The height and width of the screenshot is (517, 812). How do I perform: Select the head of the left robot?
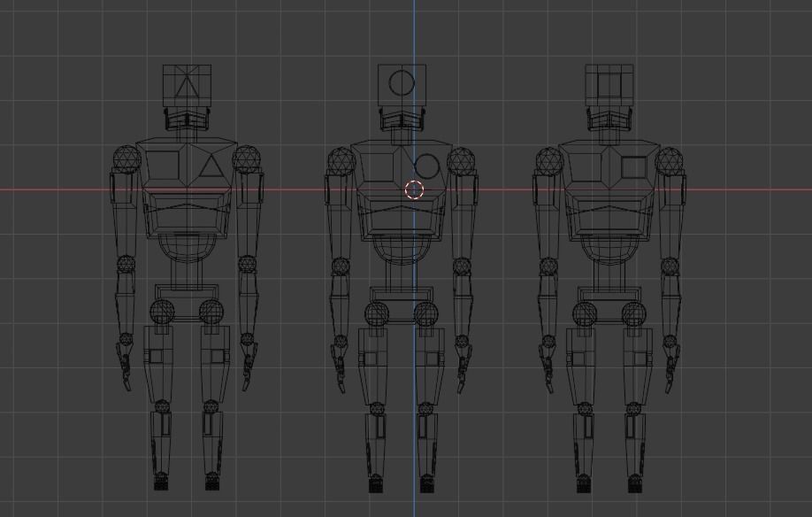coord(188,84)
